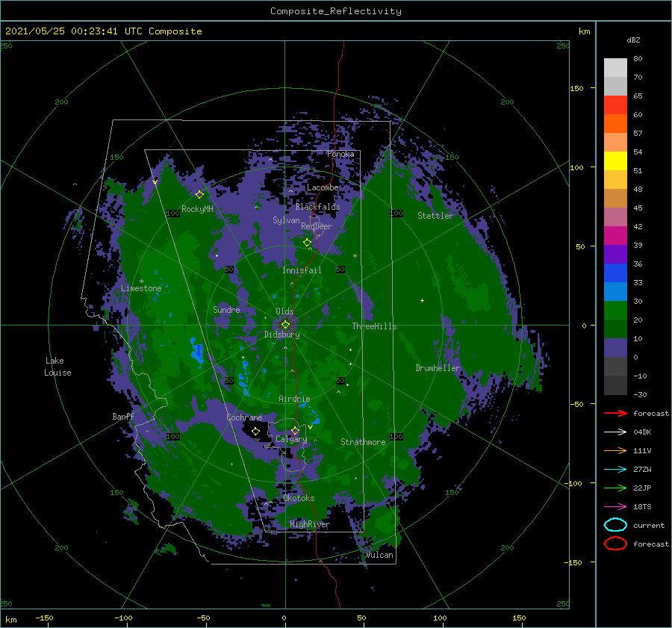
Task: Click the ThreeHills label
Action: click(x=374, y=326)
